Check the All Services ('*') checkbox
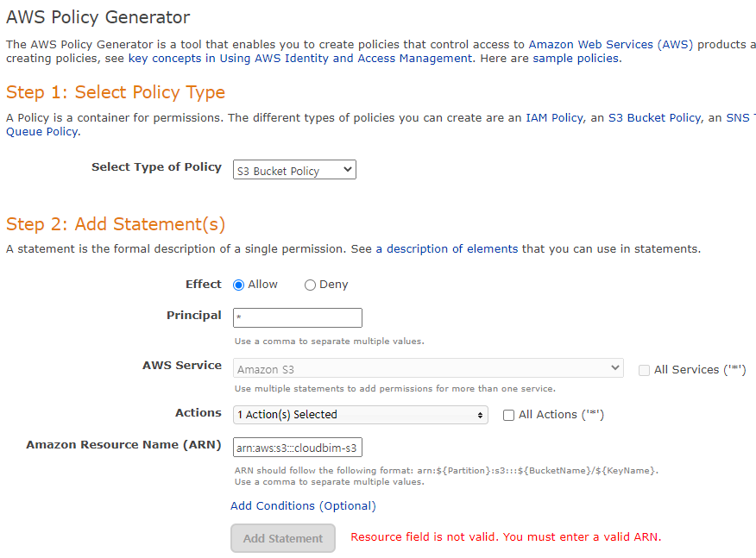 644,370
